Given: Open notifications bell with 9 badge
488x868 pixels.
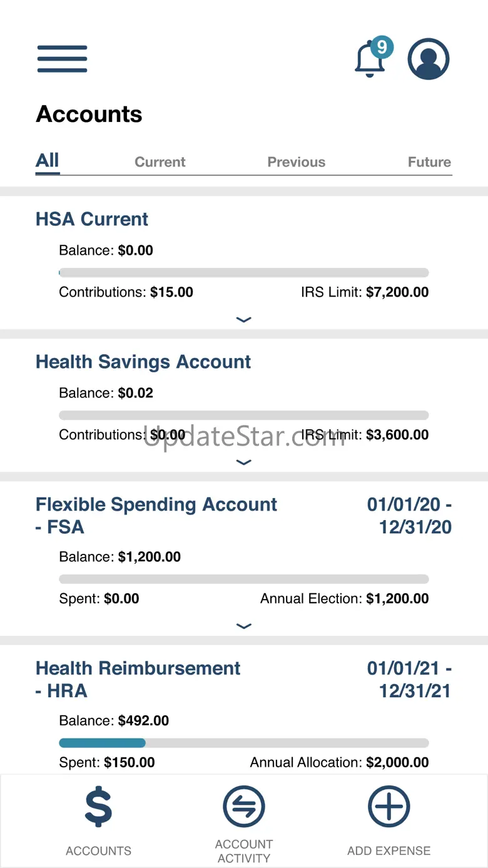Looking at the screenshot, I should click(371, 59).
